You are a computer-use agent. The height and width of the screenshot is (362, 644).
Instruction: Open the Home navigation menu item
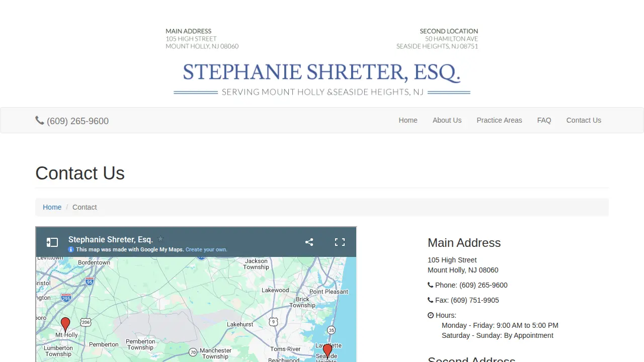(x=408, y=120)
